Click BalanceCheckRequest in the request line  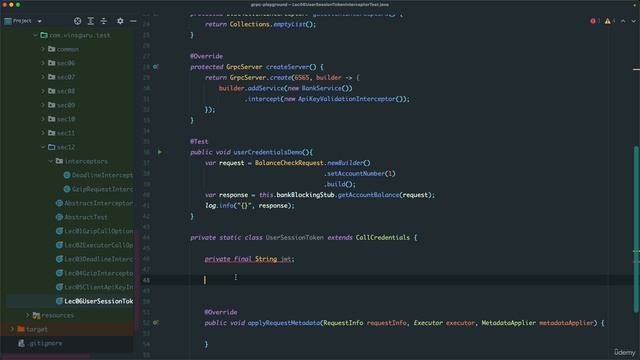[289, 163]
